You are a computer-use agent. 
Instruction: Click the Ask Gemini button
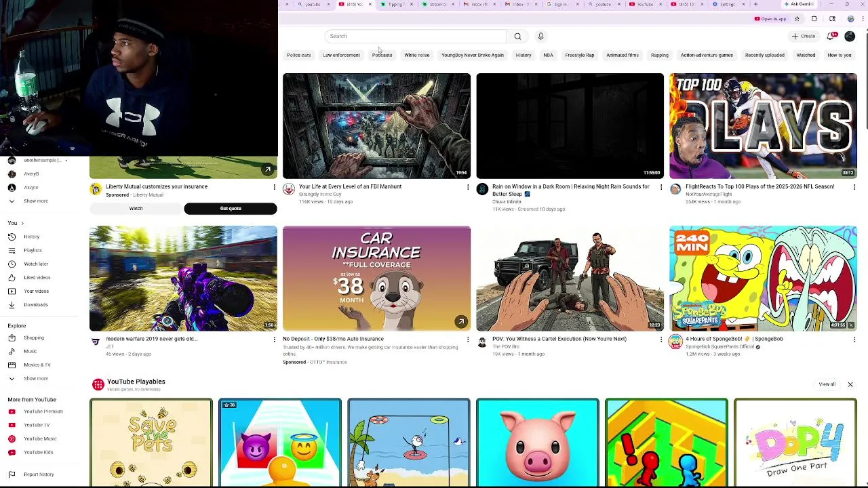(800, 4)
